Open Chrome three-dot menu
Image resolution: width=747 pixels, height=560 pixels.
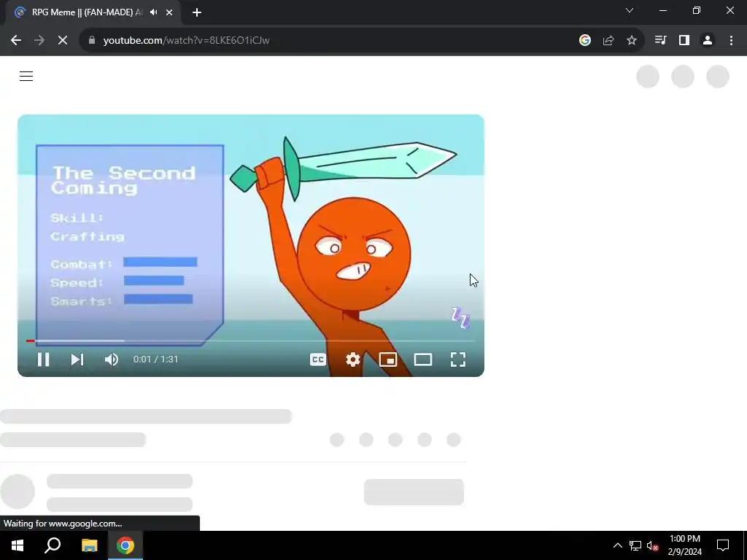(731, 41)
